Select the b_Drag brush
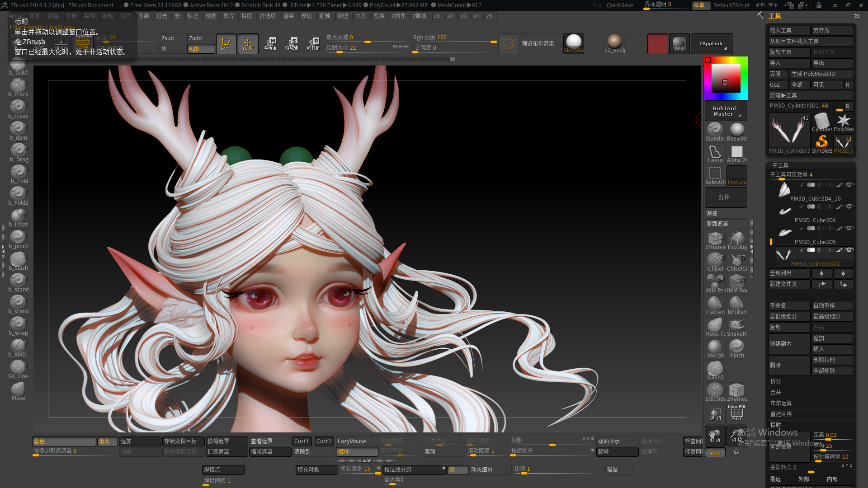The width and height of the screenshot is (868, 488). [x=18, y=153]
